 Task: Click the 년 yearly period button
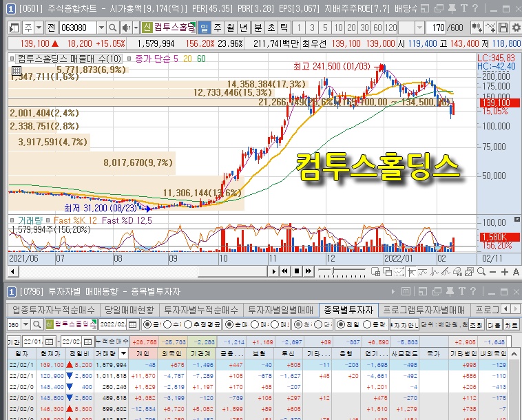tap(243, 28)
